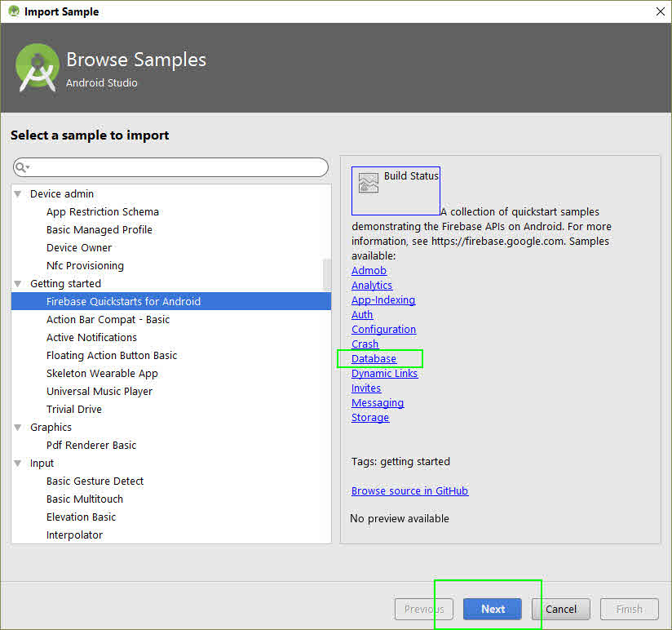Click the Build Status broken image icon
The image size is (672, 630).
tap(368, 183)
